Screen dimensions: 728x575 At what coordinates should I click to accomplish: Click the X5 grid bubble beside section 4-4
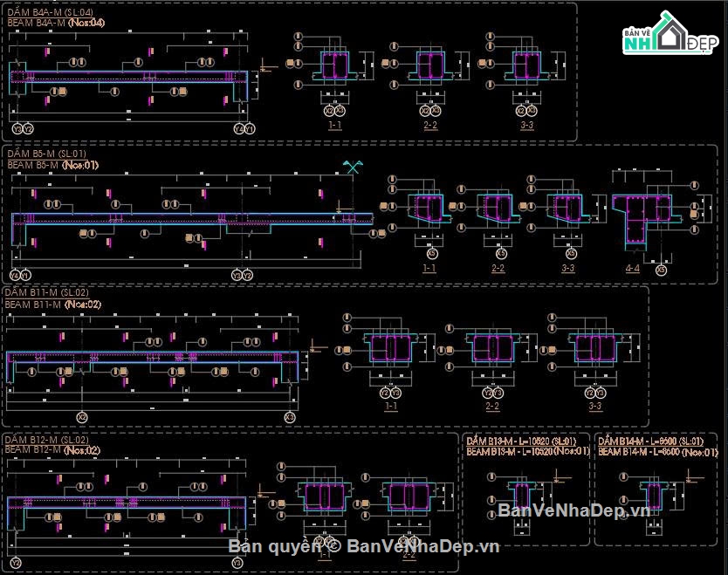[661, 270]
